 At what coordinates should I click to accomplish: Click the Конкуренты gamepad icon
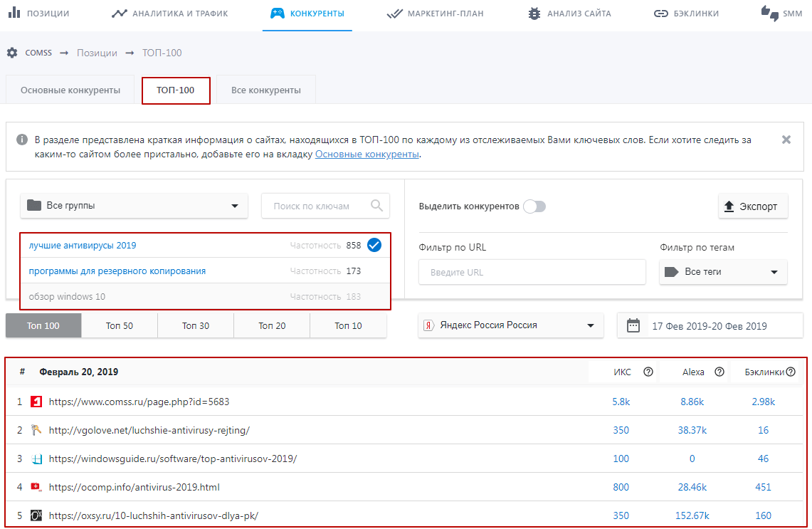click(x=278, y=14)
